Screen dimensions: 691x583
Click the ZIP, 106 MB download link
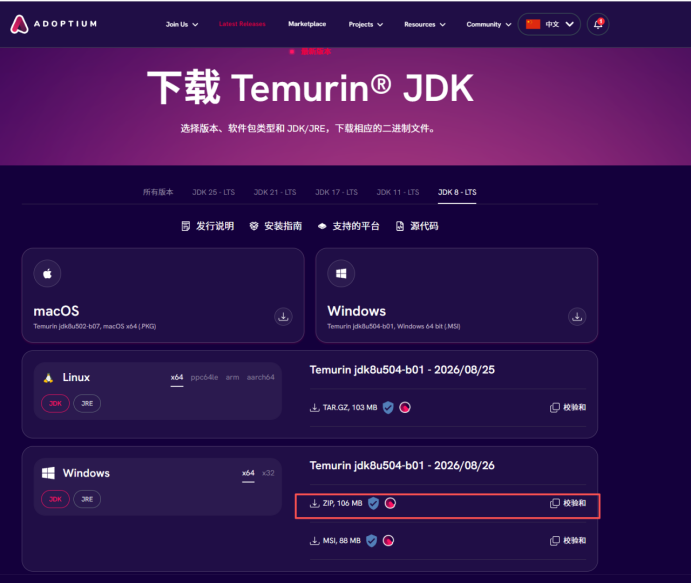point(336,503)
